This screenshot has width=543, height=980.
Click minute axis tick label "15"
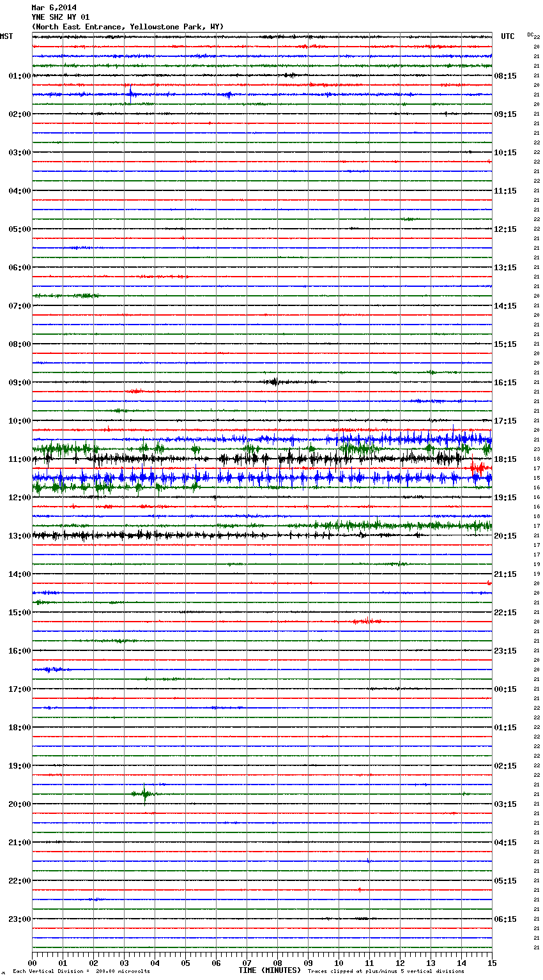tap(492, 963)
